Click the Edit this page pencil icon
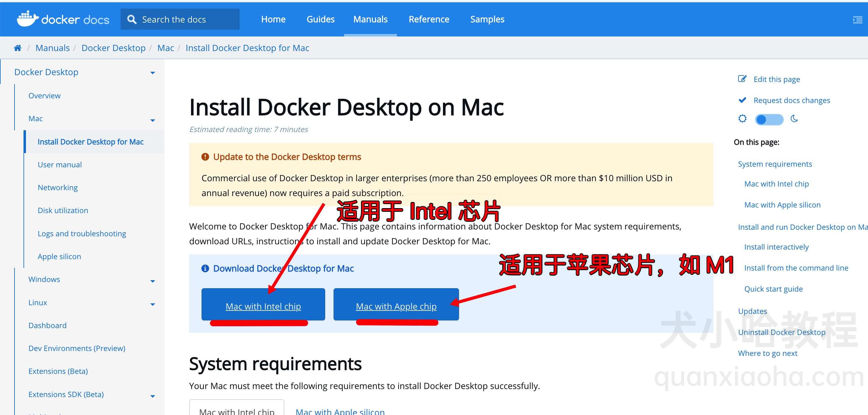 point(742,78)
